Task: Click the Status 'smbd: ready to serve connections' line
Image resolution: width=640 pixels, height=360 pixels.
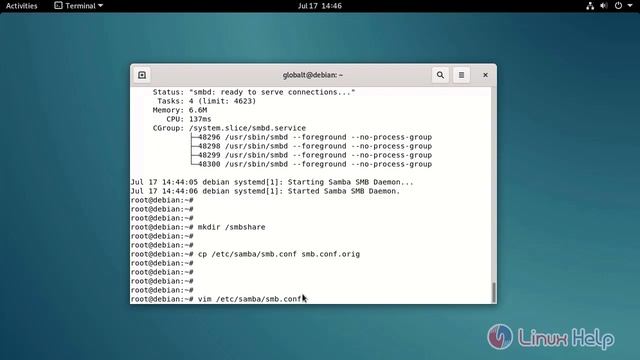Action: [x=254, y=92]
